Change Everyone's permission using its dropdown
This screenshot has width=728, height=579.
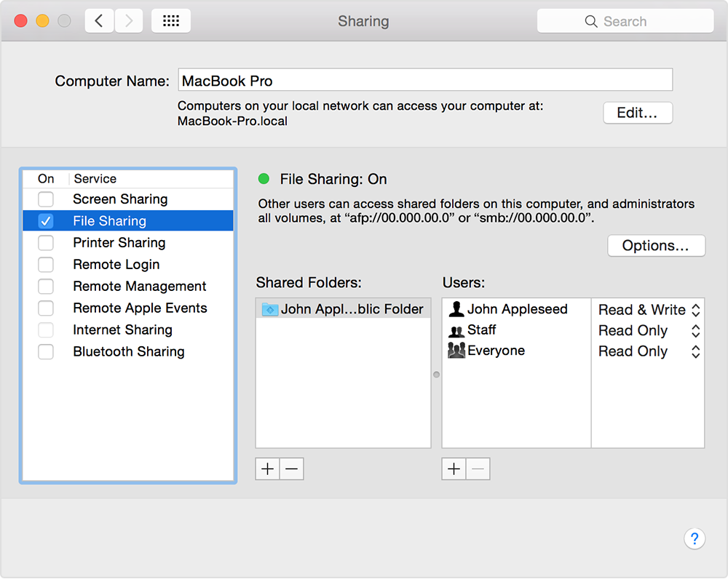(x=695, y=351)
